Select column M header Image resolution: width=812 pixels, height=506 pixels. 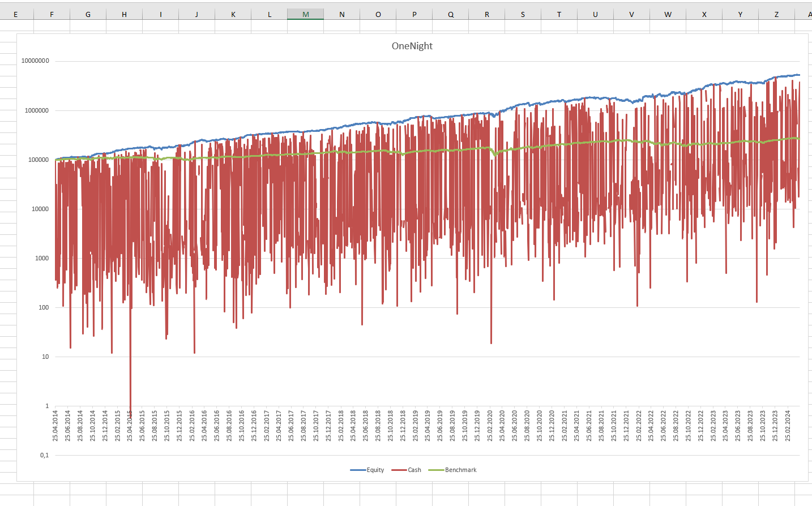(305, 14)
